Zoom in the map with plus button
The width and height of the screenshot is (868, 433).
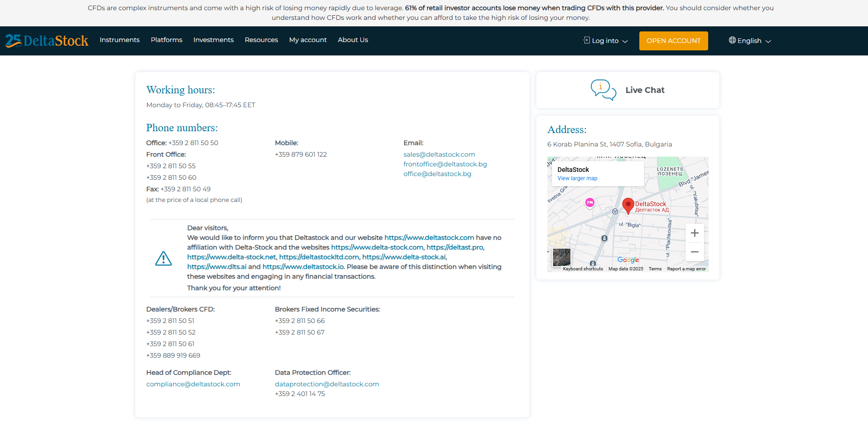(694, 233)
